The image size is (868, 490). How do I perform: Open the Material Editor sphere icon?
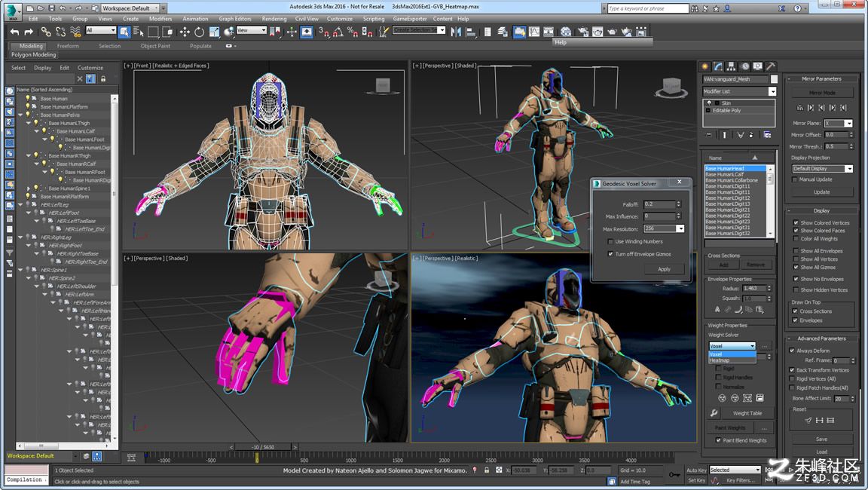(566, 32)
